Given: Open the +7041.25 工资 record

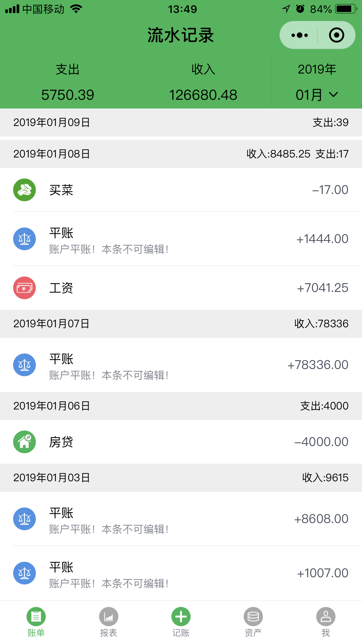Looking at the screenshot, I should [181, 288].
